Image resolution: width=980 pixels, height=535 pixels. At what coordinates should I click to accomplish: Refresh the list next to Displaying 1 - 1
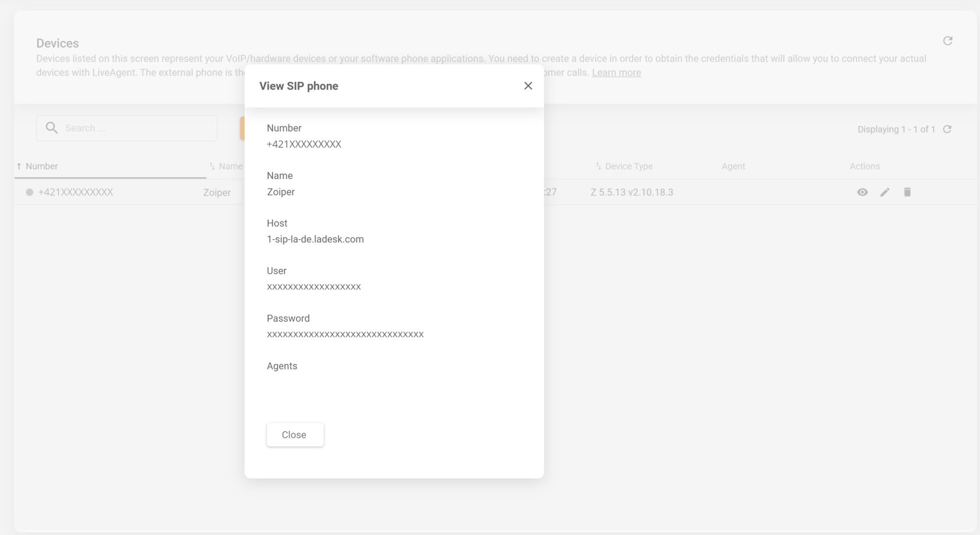947,129
